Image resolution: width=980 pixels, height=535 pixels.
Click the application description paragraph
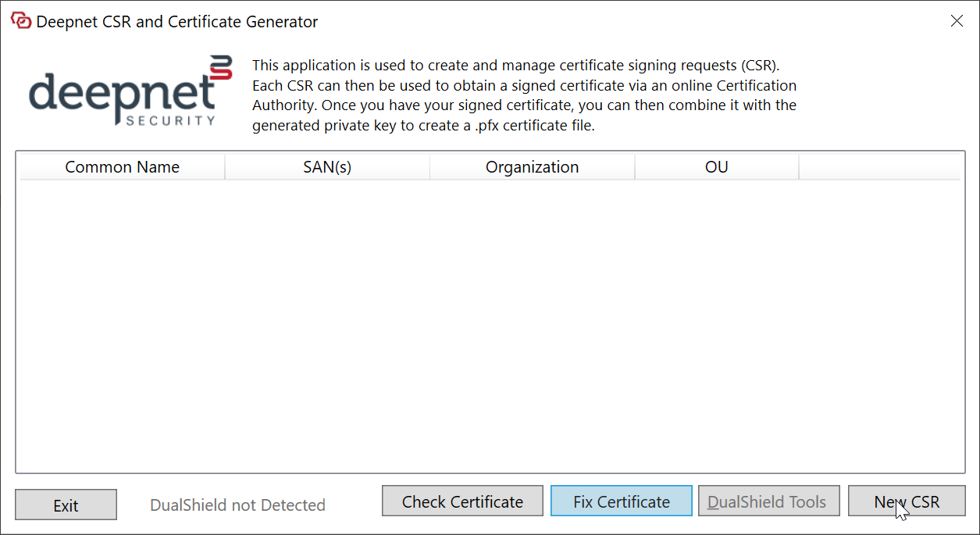(524, 95)
